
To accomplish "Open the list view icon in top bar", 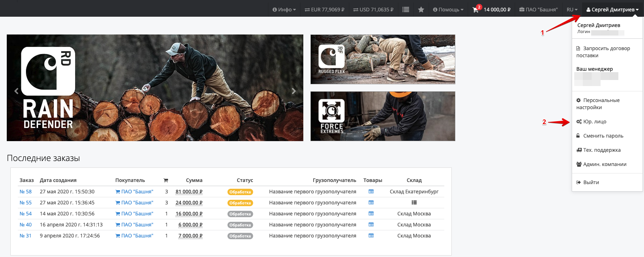I will [x=405, y=10].
